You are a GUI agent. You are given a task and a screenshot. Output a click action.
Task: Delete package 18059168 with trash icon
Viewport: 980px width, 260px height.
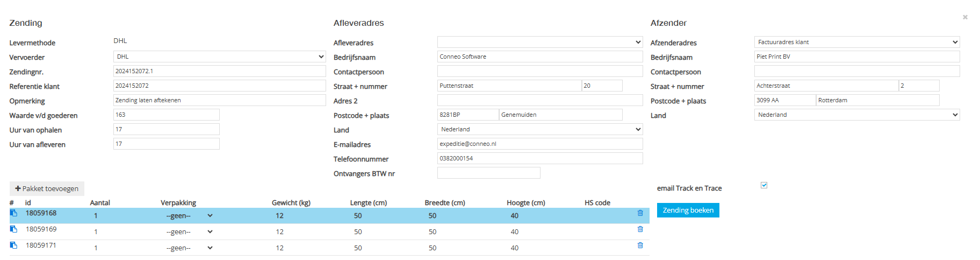click(640, 213)
